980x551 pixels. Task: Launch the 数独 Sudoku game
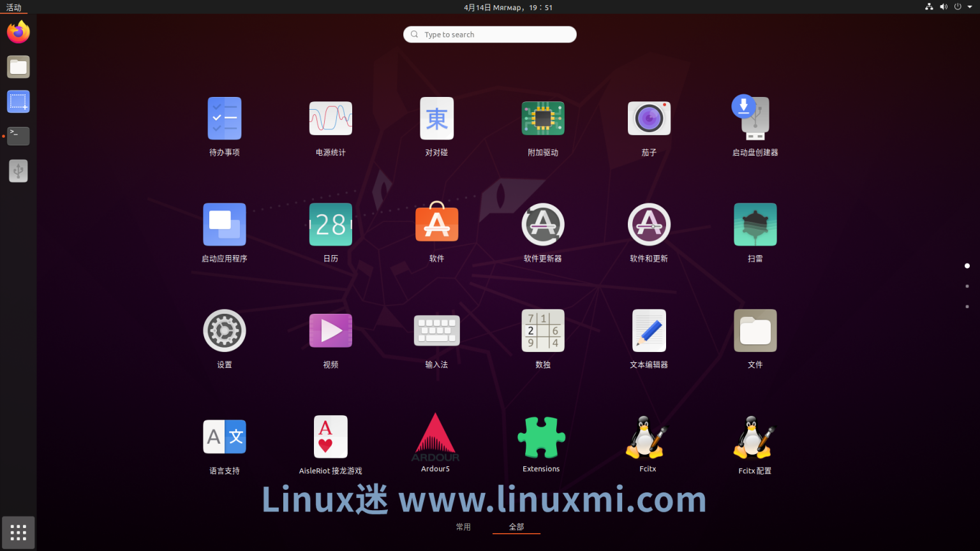(543, 330)
